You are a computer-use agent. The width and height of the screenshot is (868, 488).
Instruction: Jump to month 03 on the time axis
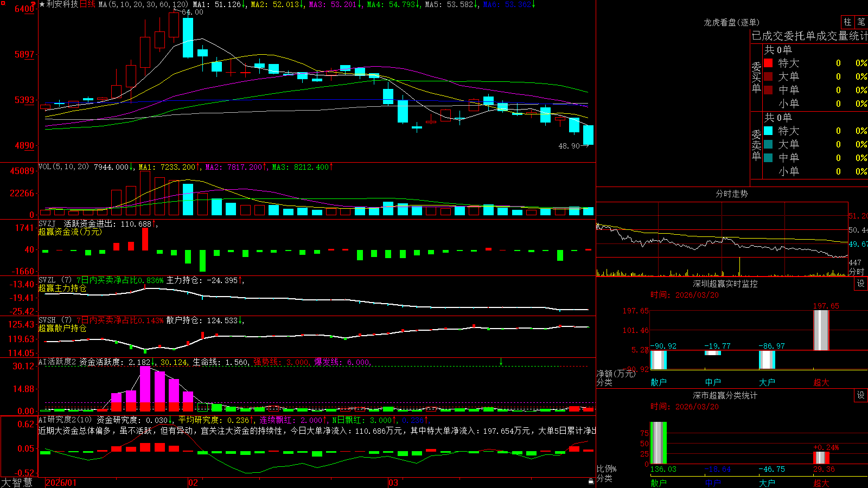(x=393, y=483)
